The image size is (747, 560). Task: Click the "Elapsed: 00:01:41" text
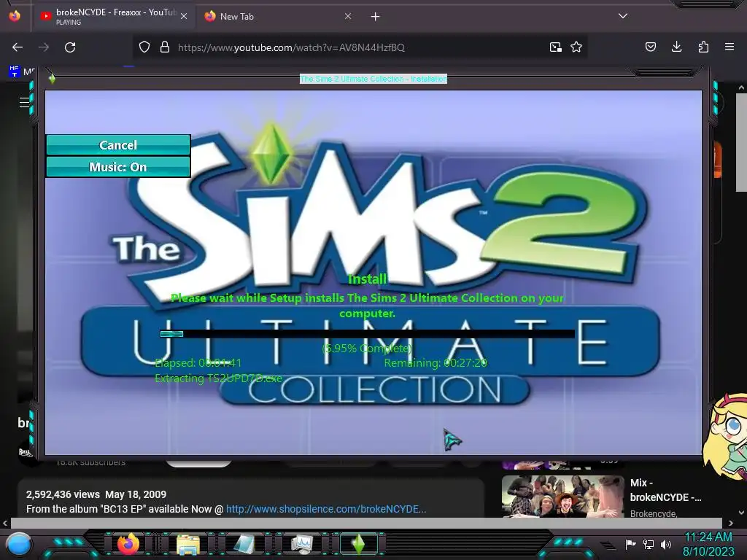click(x=198, y=363)
